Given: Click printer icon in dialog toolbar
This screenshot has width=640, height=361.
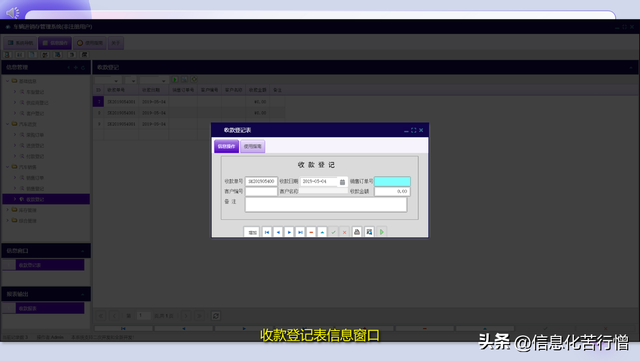Looking at the screenshot, I should tap(357, 232).
